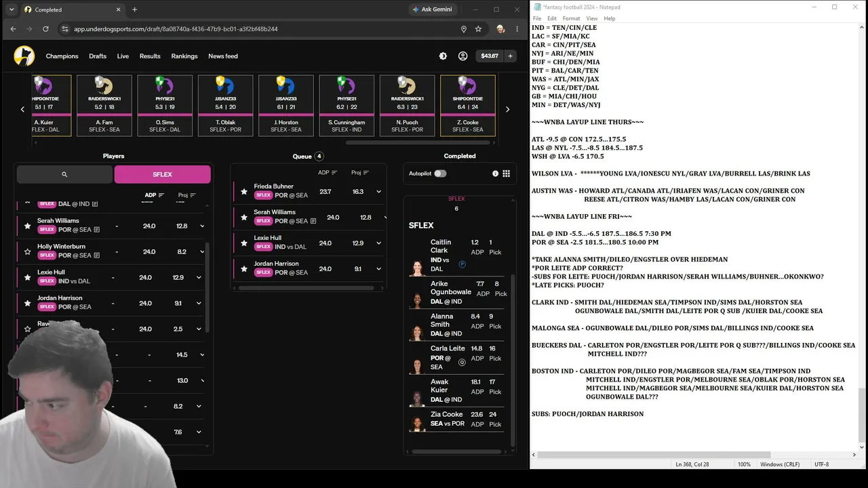The height and width of the screenshot is (488, 868).
Task: Click the Ask Gemini button
Action: tap(433, 9)
